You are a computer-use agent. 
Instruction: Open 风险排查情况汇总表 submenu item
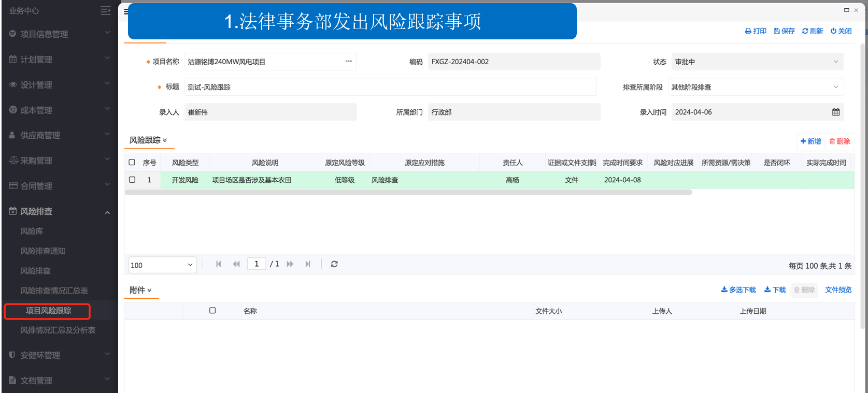click(x=54, y=291)
